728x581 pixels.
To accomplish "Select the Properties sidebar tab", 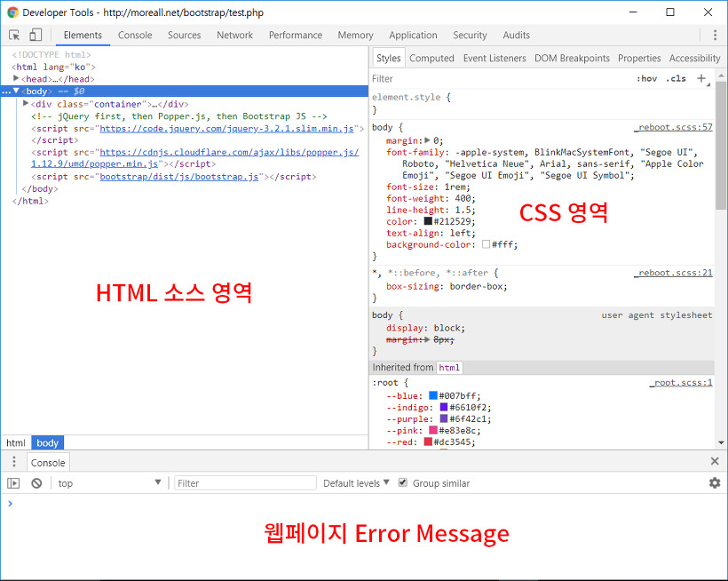I will tap(639, 58).
